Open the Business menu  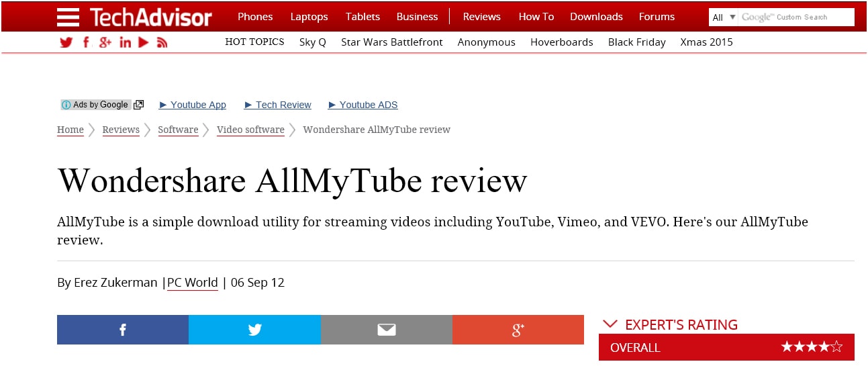[417, 17]
